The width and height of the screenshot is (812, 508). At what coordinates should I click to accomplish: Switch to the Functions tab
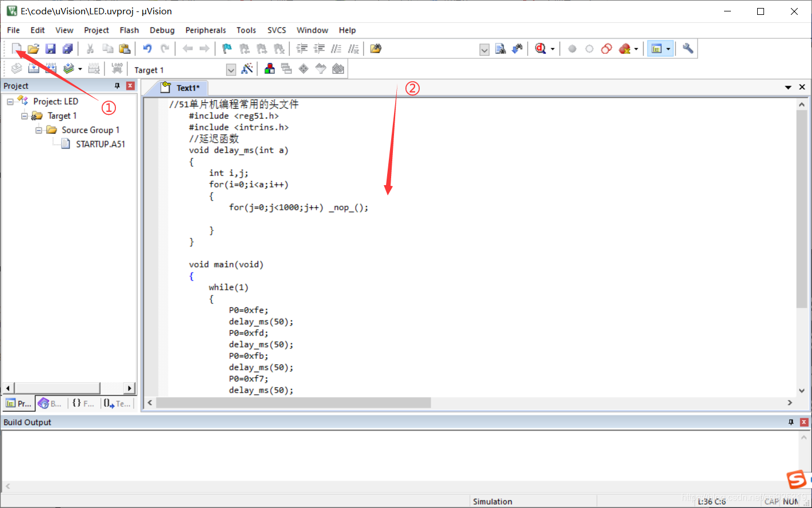tap(83, 403)
